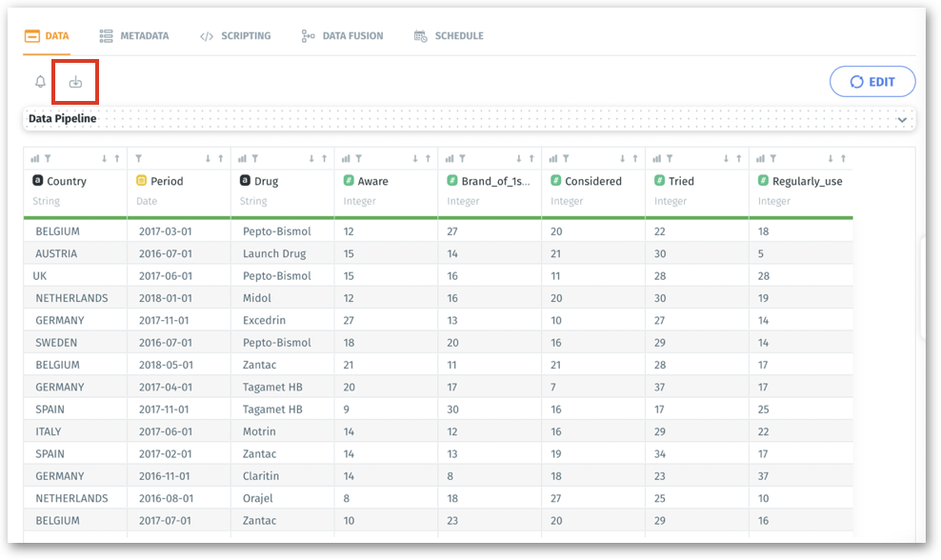Sort Country column descending
Screen dimensions: 941x560
pos(104,158)
